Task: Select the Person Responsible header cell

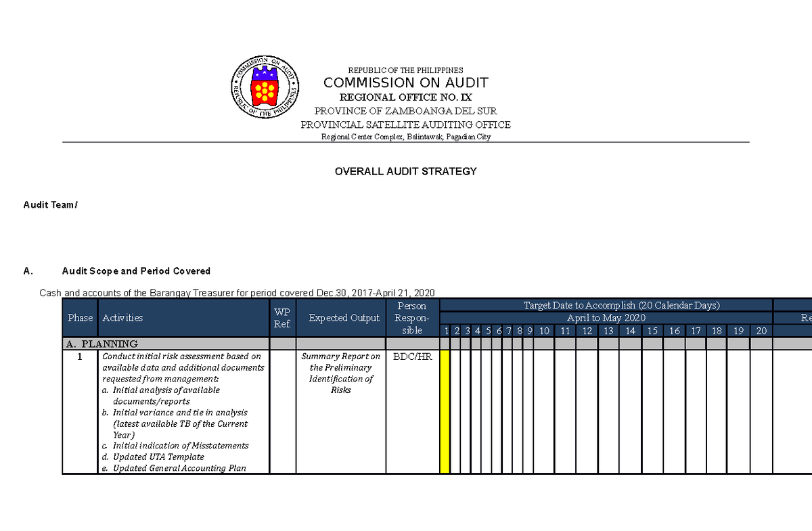Action: (x=412, y=318)
